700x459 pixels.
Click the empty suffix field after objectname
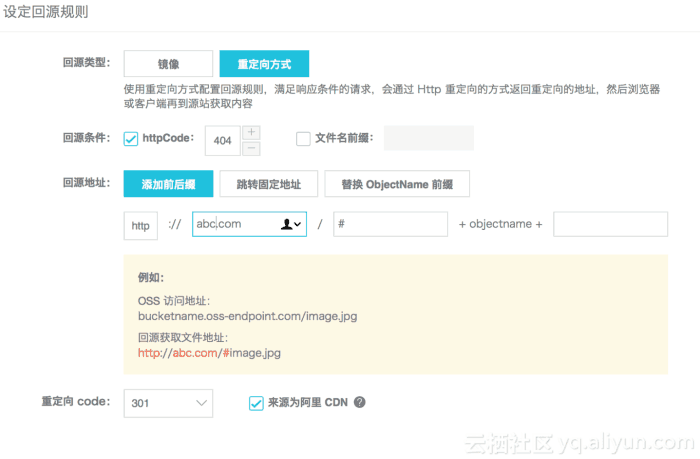pos(610,224)
